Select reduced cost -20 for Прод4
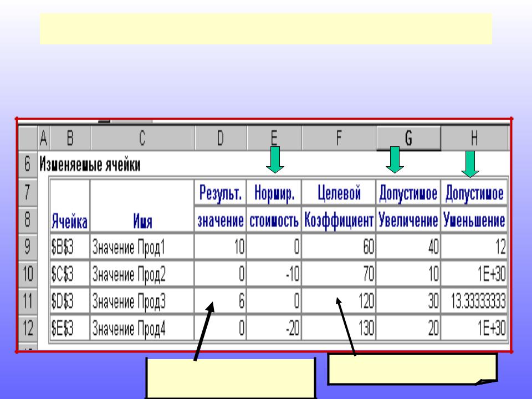Viewport: 532px width, 399px height. 274,328
